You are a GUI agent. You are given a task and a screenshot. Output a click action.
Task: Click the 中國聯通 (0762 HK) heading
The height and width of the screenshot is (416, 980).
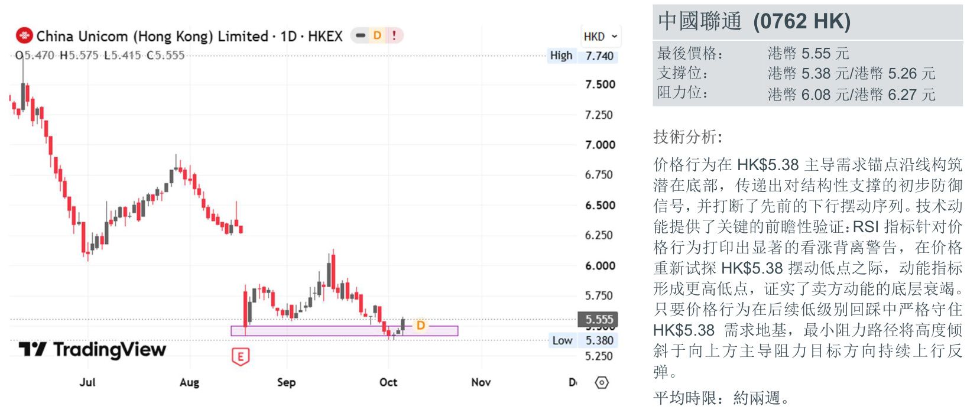tap(754, 21)
